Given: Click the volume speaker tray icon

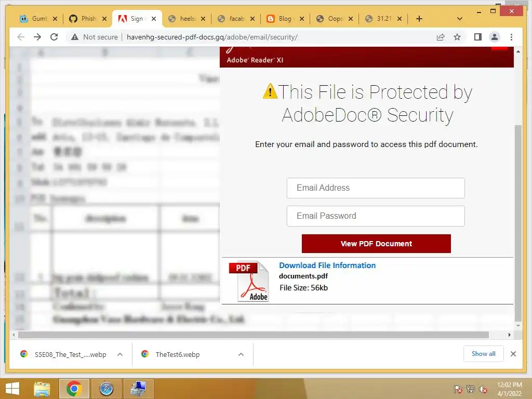Looking at the screenshot, I should [483, 389].
